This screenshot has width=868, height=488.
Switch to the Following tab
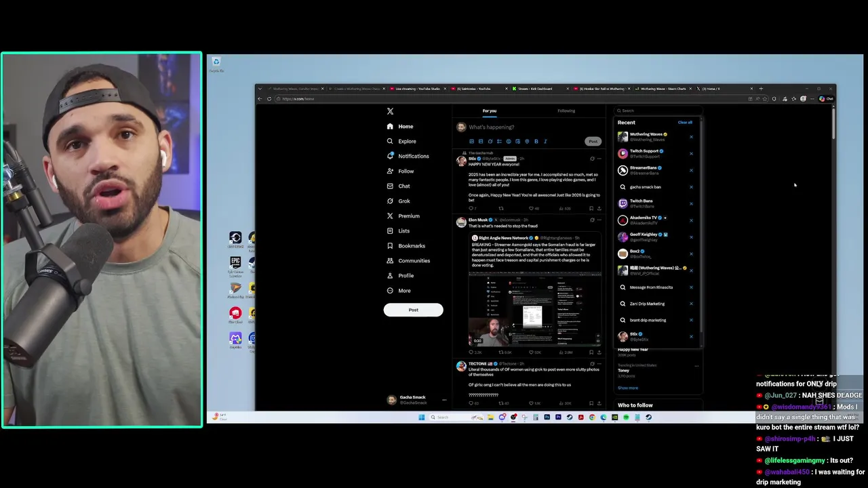coord(566,111)
